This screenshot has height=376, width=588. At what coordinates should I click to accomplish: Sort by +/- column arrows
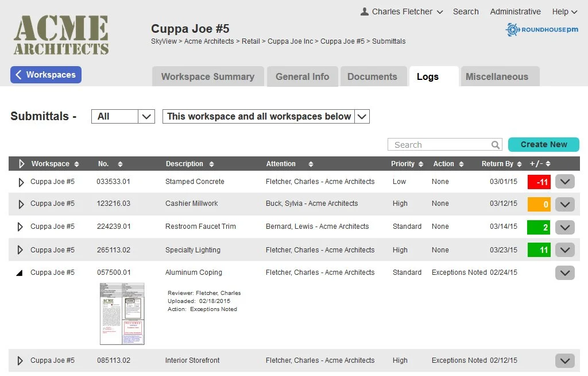point(548,164)
